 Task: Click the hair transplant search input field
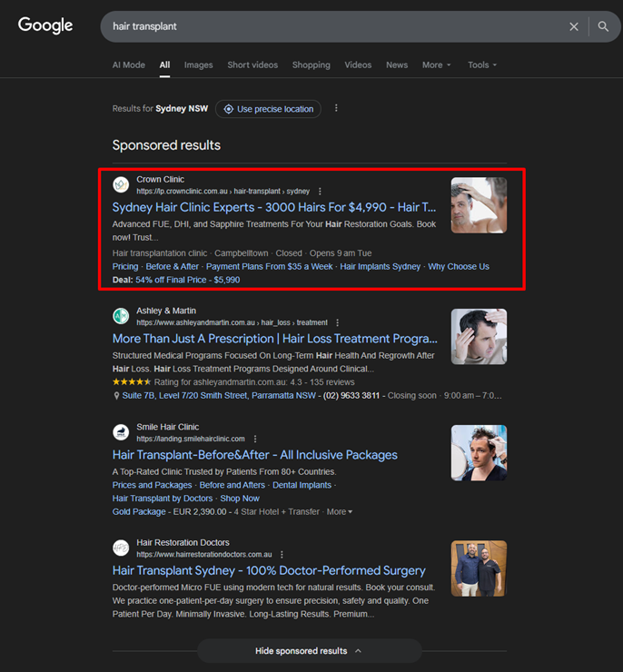[327, 27]
